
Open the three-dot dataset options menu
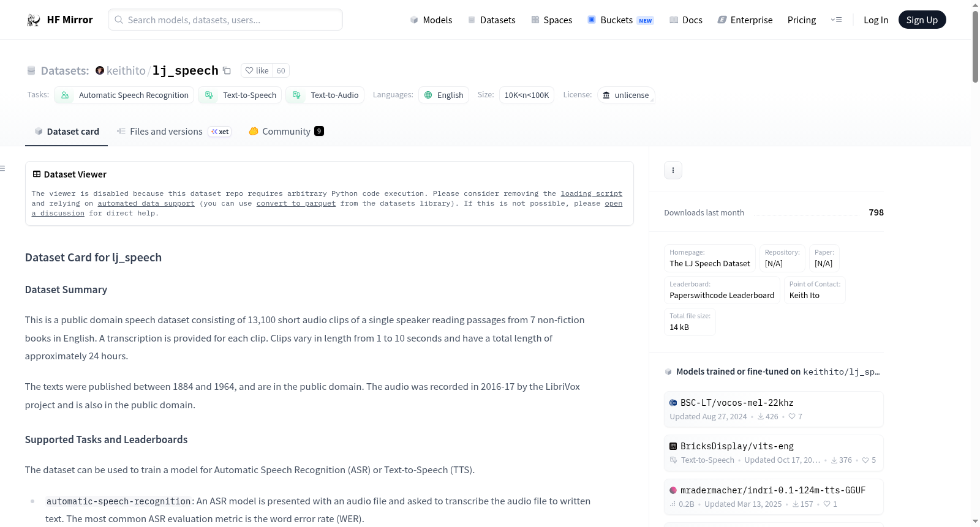tap(673, 170)
